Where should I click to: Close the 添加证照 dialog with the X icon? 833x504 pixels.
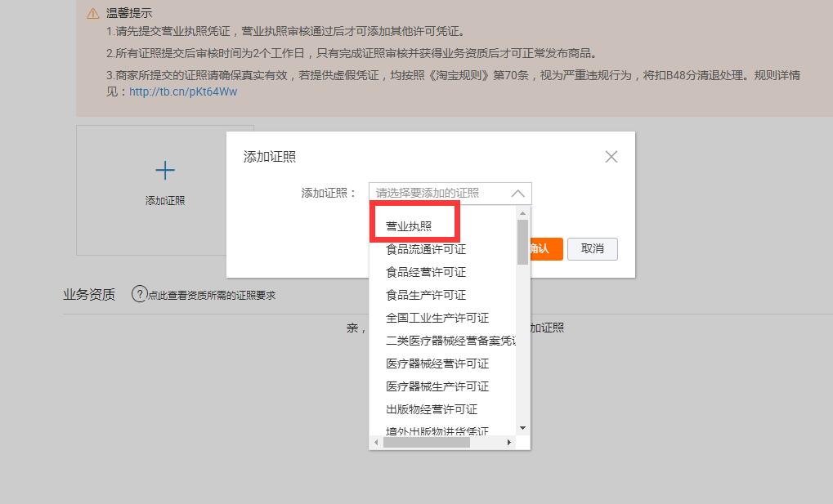click(611, 156)
